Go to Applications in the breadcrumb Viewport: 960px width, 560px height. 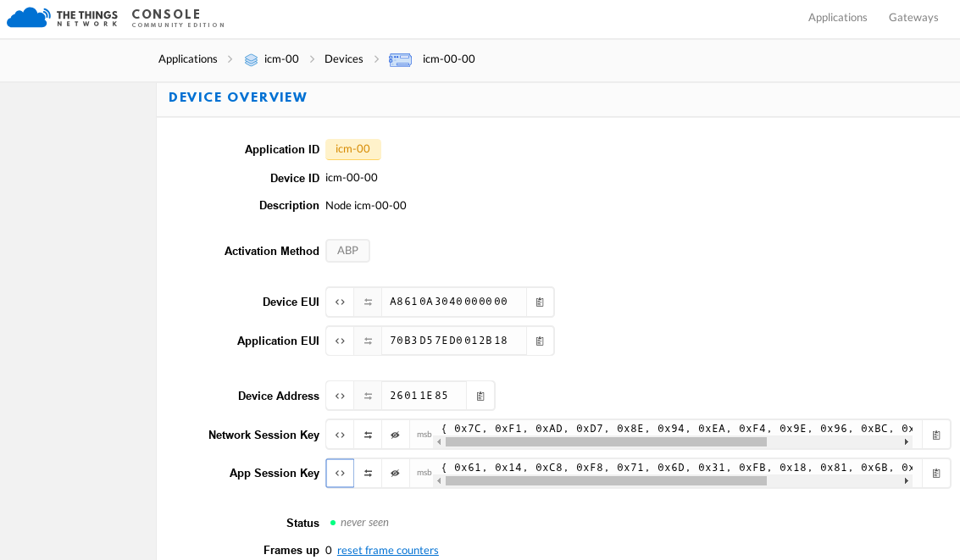(x=187, y=58)
